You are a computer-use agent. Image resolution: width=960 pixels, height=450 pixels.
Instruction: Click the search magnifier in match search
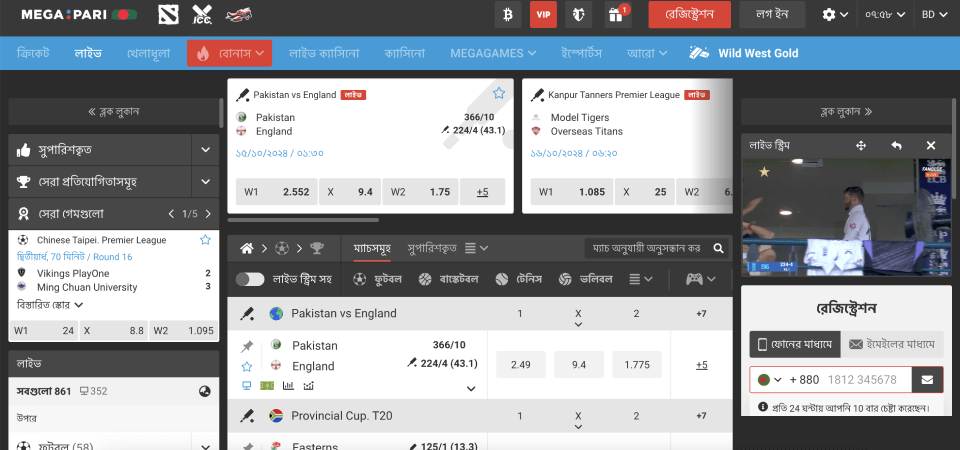pyautogui.click(x=718, y=248)
